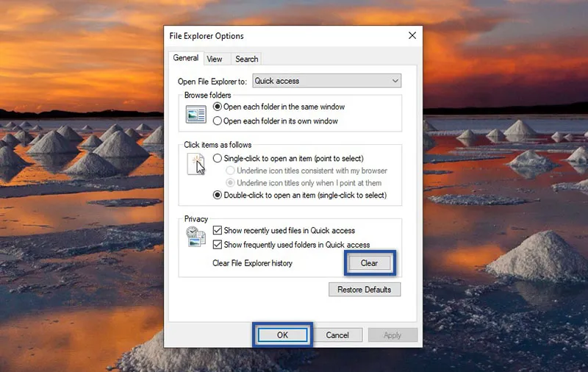Image resolution: width=588 pixels, height=372 pixels.
Task: Select 'Underline icon titles consistent with my browser'
Action: point(306,171)
